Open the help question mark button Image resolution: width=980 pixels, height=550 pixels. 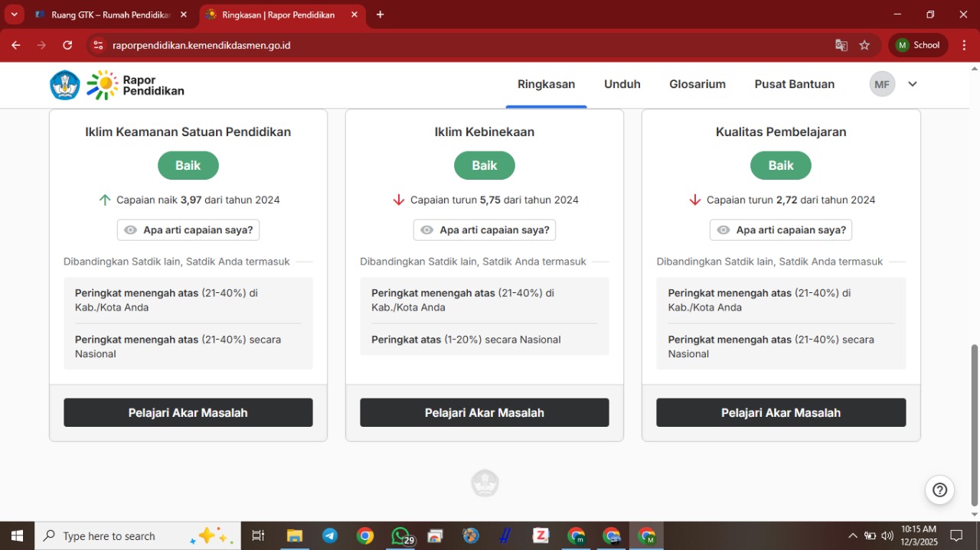tap(939, 490)
